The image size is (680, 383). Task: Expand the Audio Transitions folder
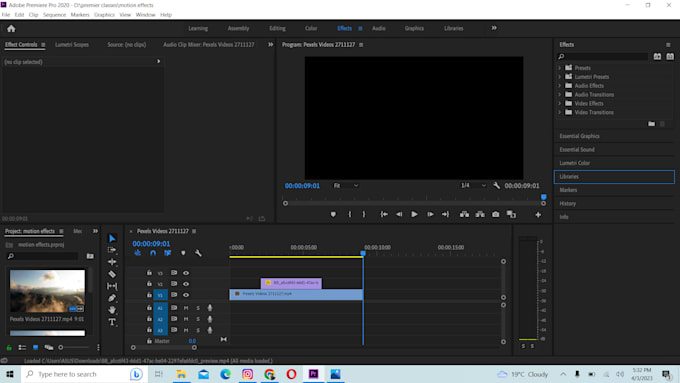[x=559, y=95]
